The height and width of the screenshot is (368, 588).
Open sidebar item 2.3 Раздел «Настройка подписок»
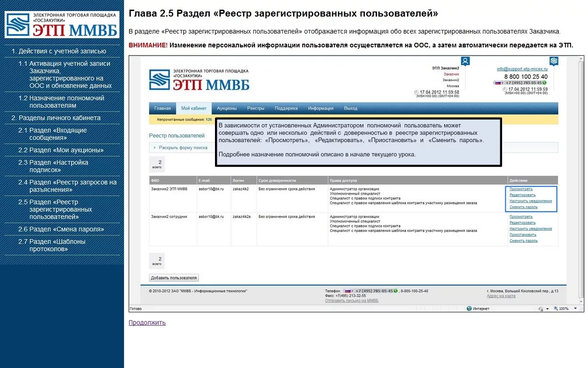tap(53, 166)
